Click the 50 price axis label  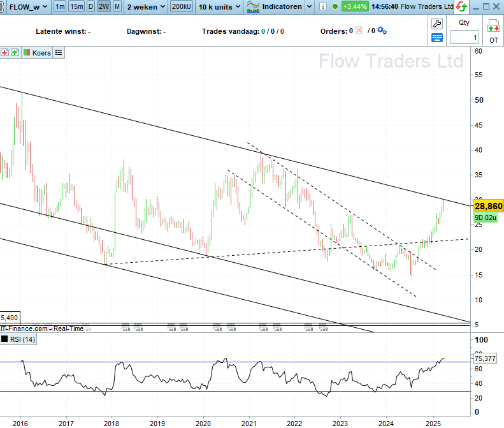(479, 100)
